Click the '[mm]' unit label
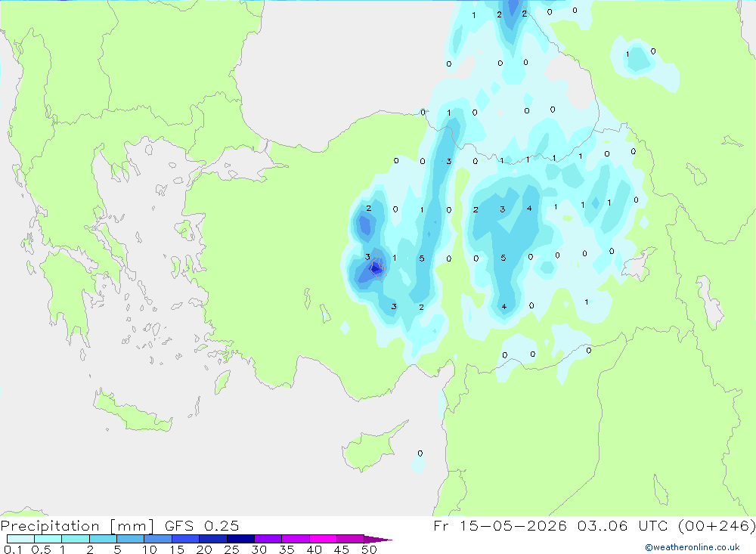756x554 pixels. coord(132,526)
